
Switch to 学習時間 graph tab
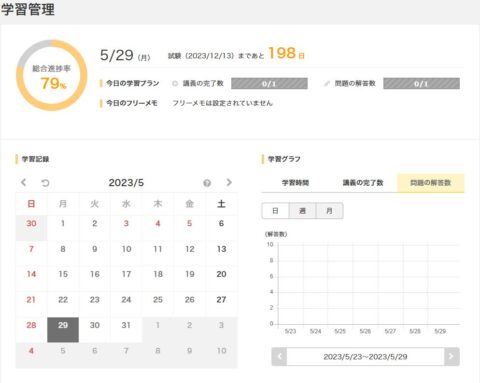pos(295,183)
